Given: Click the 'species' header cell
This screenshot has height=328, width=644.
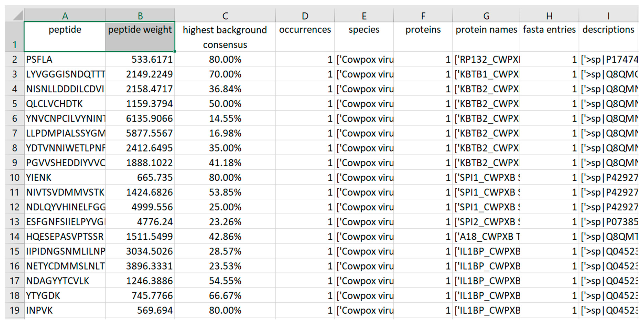Looking at the screenshot, I should tap(364, 37).
